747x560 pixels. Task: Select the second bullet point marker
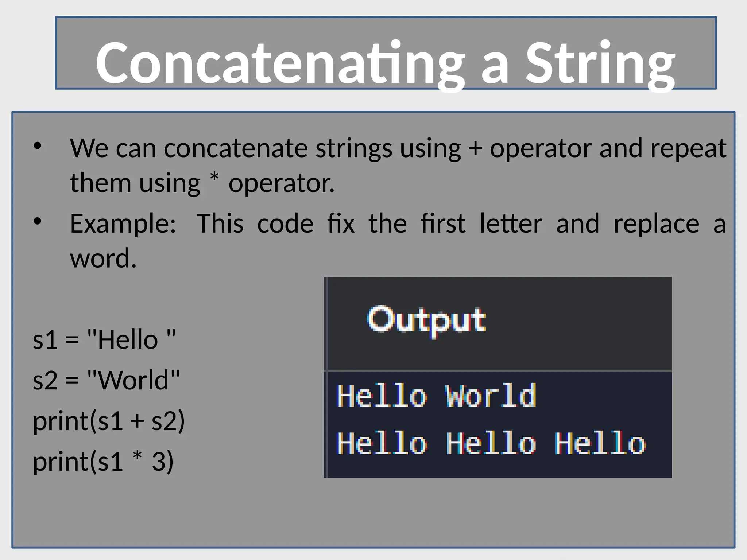[x=38, y=222]
